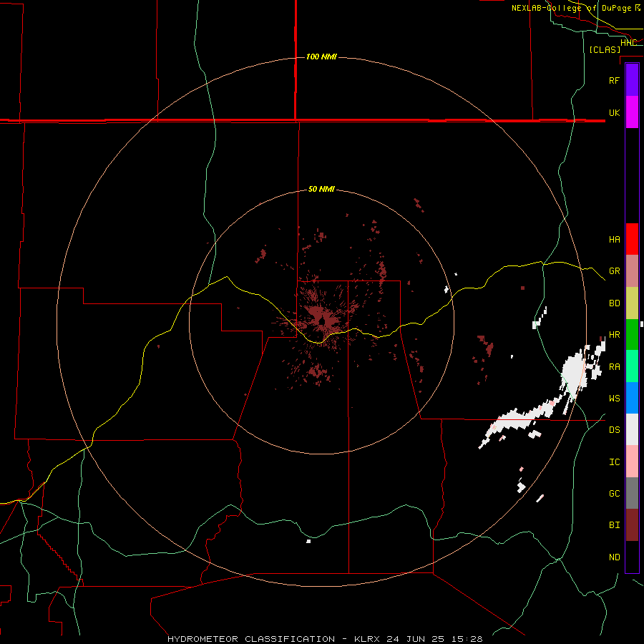Viewport: 644px width, 644px height.
Task: Click the UK legend label
Action: point(614,112)
